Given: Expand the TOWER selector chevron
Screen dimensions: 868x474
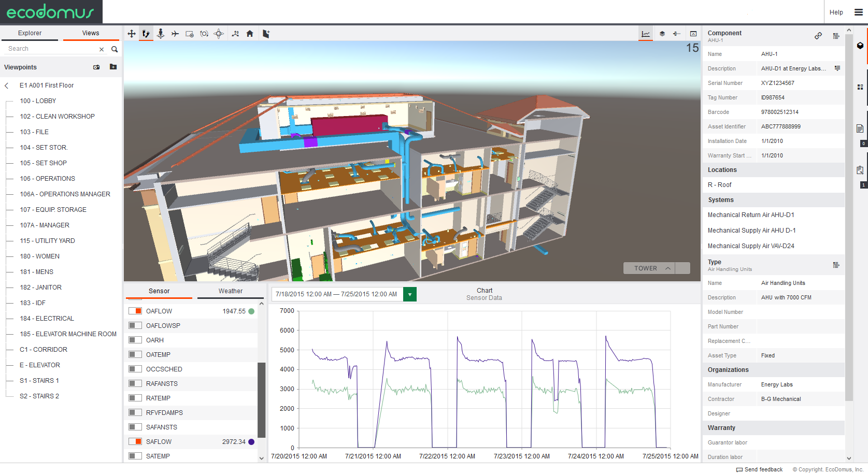Looking at the screenshot, I should click(668, 268).
